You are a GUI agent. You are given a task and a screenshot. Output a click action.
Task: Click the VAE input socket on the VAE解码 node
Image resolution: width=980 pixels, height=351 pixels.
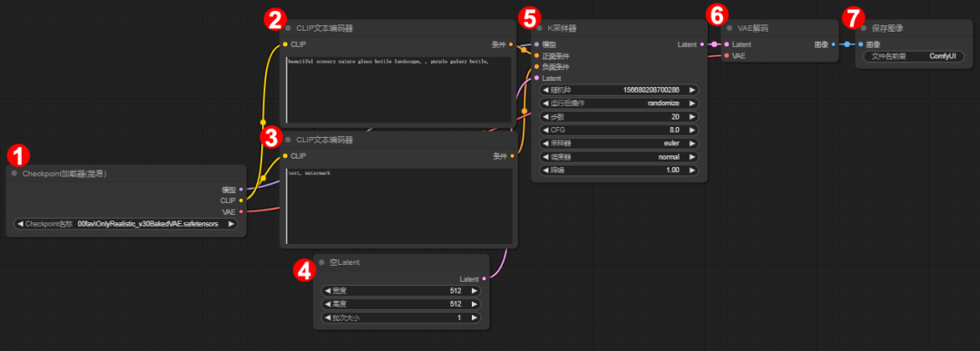coord(726,55)
